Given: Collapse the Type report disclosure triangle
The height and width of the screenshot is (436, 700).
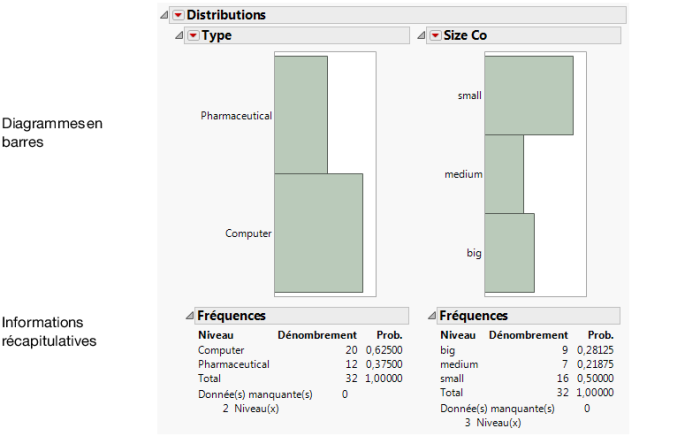Looking at the screenshot, I should 180,36.
